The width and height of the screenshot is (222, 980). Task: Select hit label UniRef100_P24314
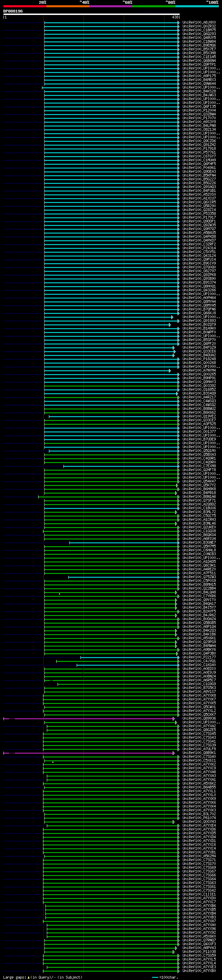point(199,248)
